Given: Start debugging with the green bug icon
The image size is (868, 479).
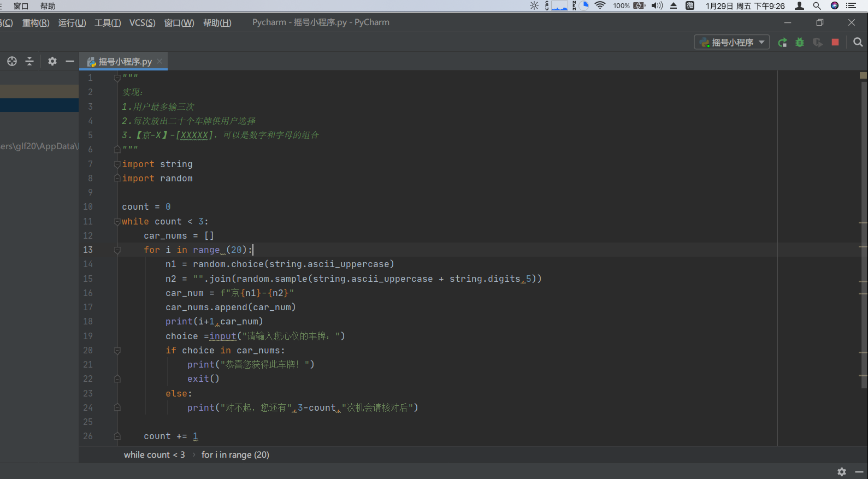Looking at the screenshot, I should [800, 43].
